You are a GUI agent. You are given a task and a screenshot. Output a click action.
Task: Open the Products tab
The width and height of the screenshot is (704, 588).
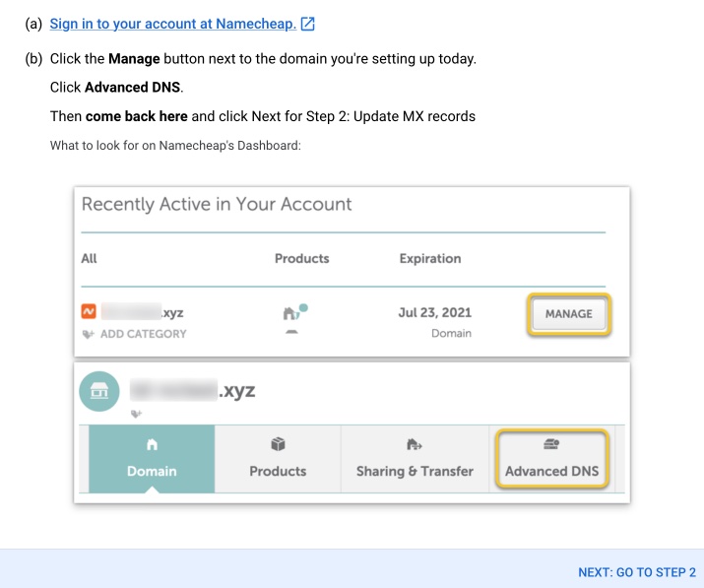coord(278,459)
